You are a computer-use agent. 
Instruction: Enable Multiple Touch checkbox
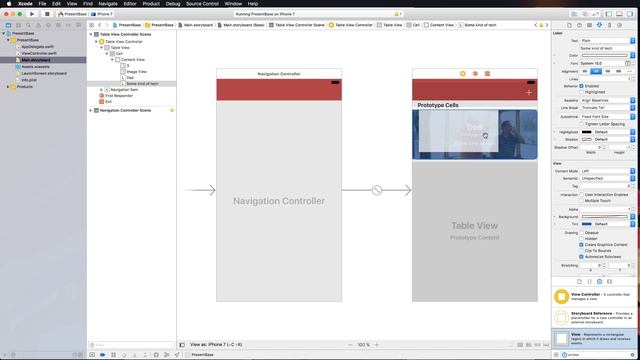(x=581, y=201)
